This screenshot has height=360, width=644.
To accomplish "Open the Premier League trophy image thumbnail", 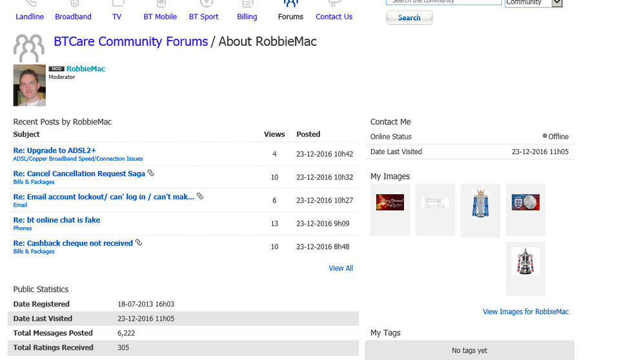I will pyautogui.click(x=481, y=203).
